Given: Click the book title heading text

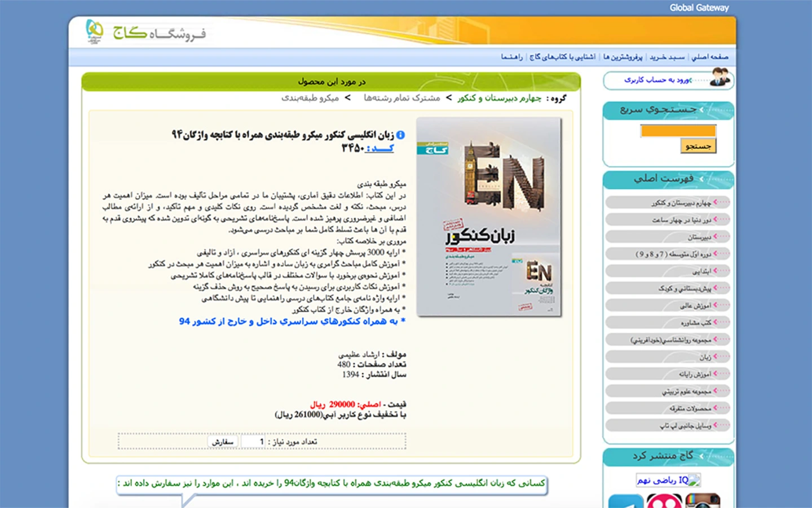Looking at the screenshot, I should 283,135.
